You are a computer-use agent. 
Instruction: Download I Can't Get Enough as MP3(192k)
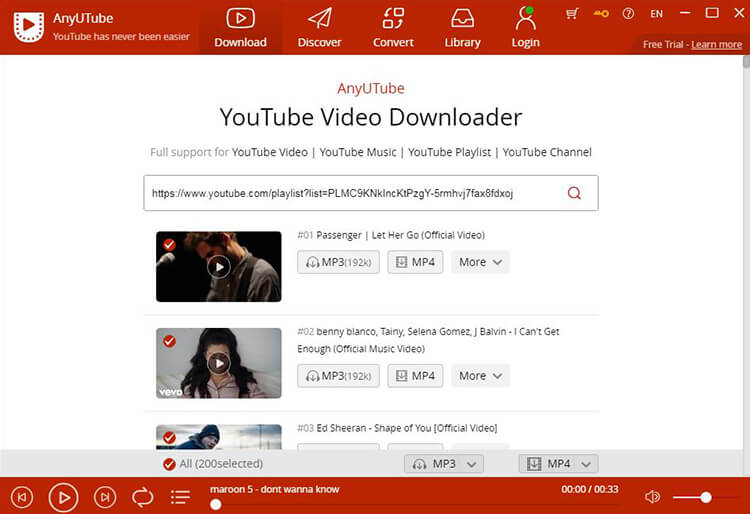(x=338, y=376)
